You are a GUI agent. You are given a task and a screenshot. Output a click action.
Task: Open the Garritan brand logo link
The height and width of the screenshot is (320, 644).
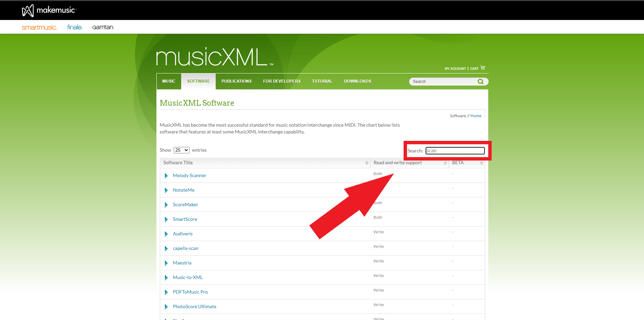[x=103, y=27]
